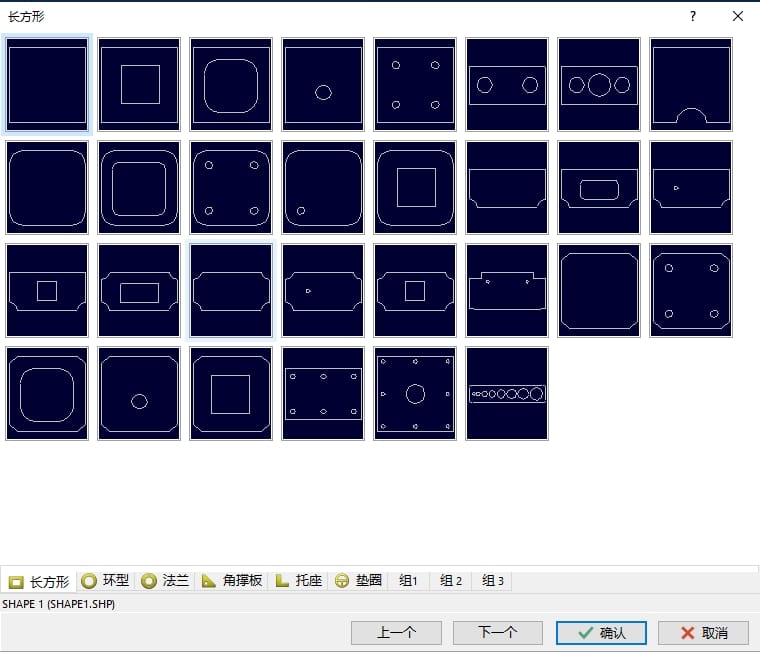Viewport: 760px width, 652px height.
Task: Open the 组2 tab
Action: click(x=451, y=581)
